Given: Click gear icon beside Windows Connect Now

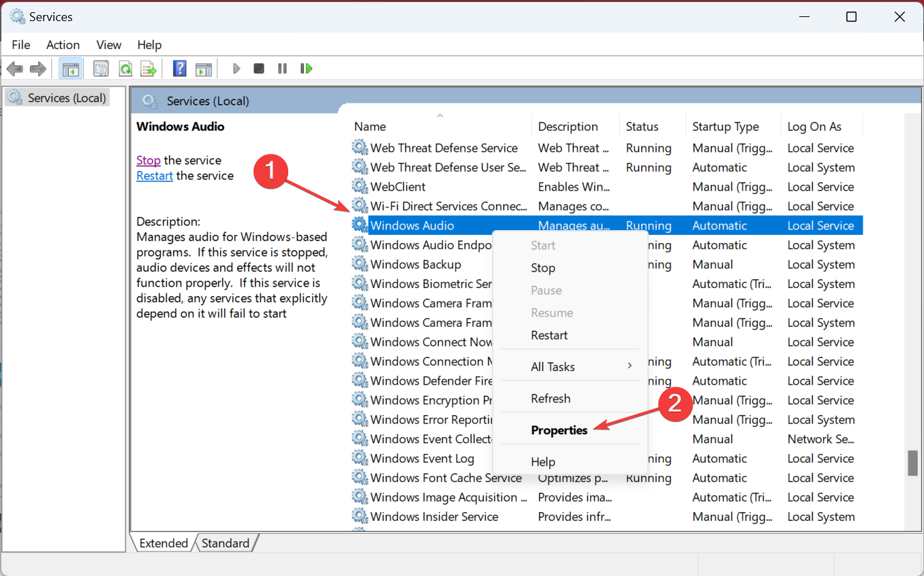Looking at the screenshot, I should coord(359,342).
